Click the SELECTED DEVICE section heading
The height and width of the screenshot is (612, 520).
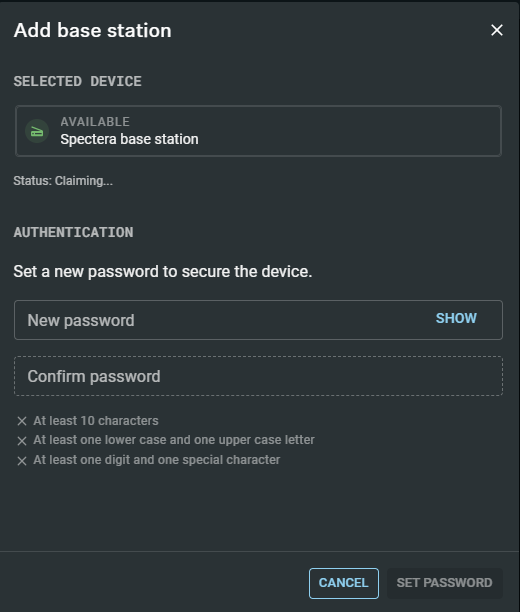pyautogui.click(x=78, y=82)
